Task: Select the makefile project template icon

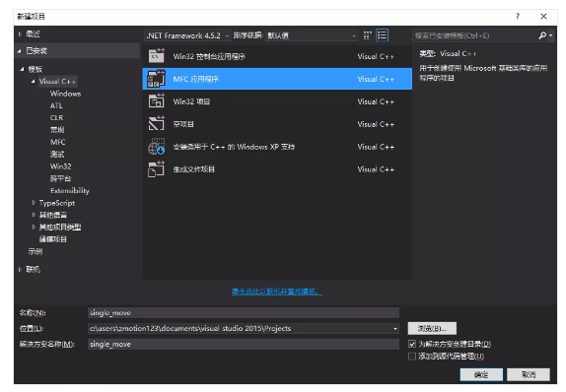Action: click(x=157, y=169)
